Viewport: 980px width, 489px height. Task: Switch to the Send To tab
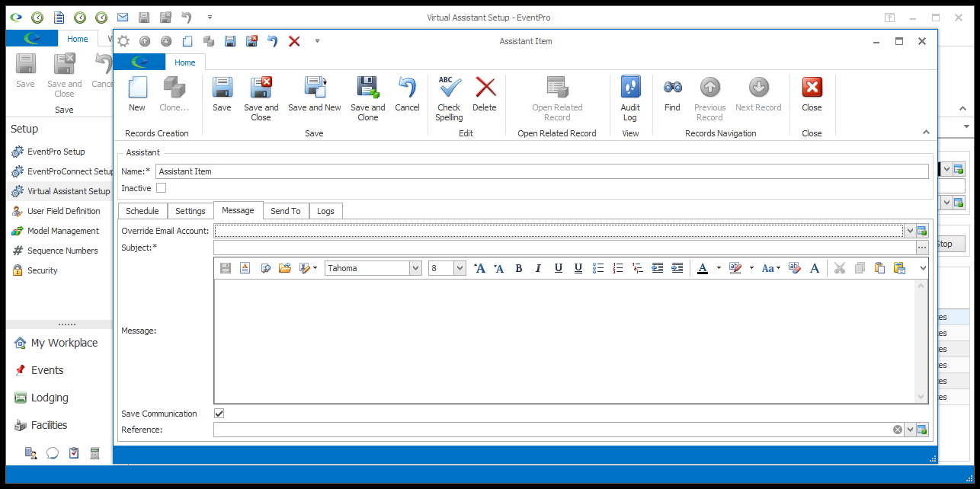pyautogui.click(x=286, y=211)
